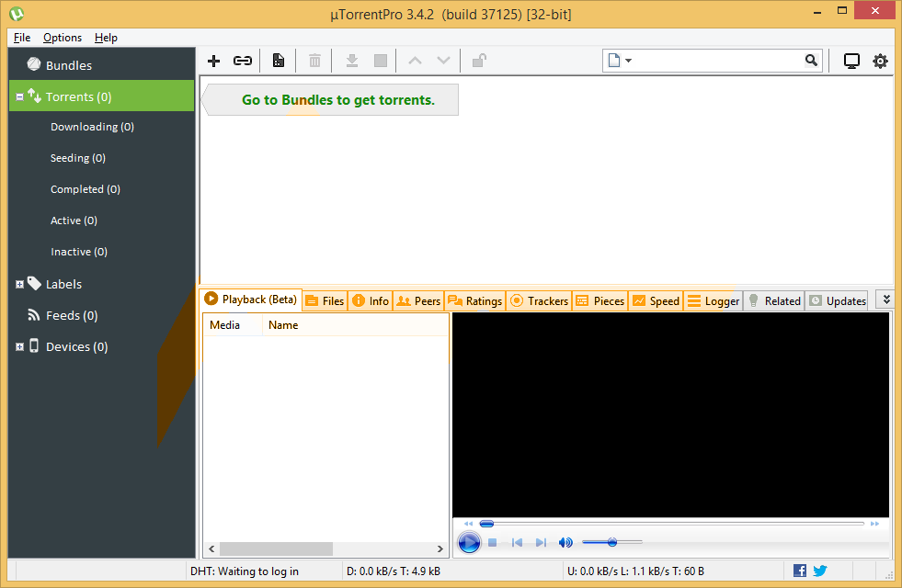Click the uTorrent logo in title bar

click(x=17, y=13)
